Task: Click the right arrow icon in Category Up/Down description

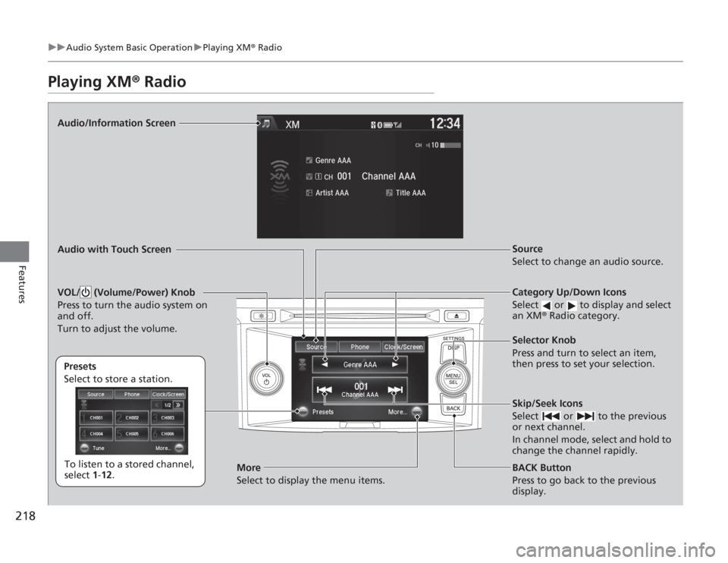Action: 572,306
